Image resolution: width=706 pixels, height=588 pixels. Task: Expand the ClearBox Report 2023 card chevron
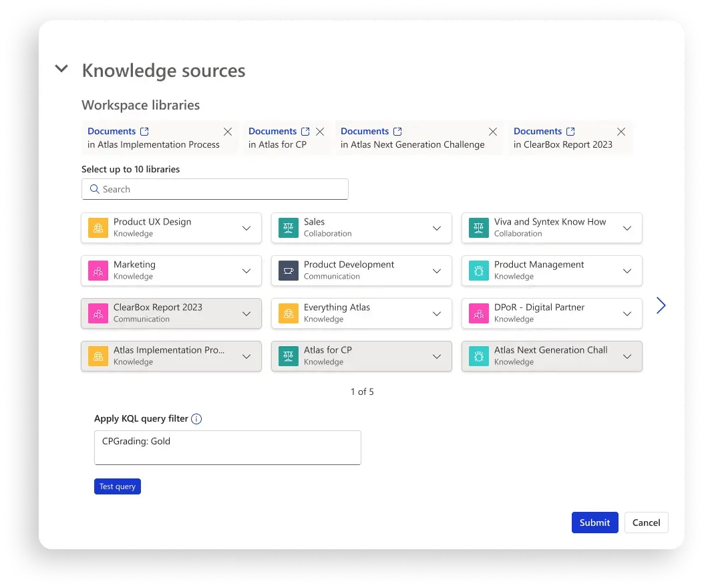(x=246, y=314)
